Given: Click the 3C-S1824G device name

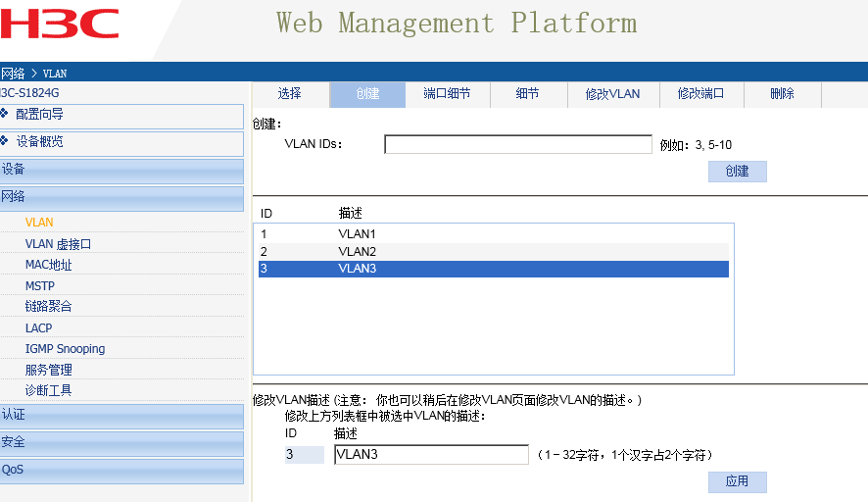Looking at the screenshot, I should click(x=29, y=93).
